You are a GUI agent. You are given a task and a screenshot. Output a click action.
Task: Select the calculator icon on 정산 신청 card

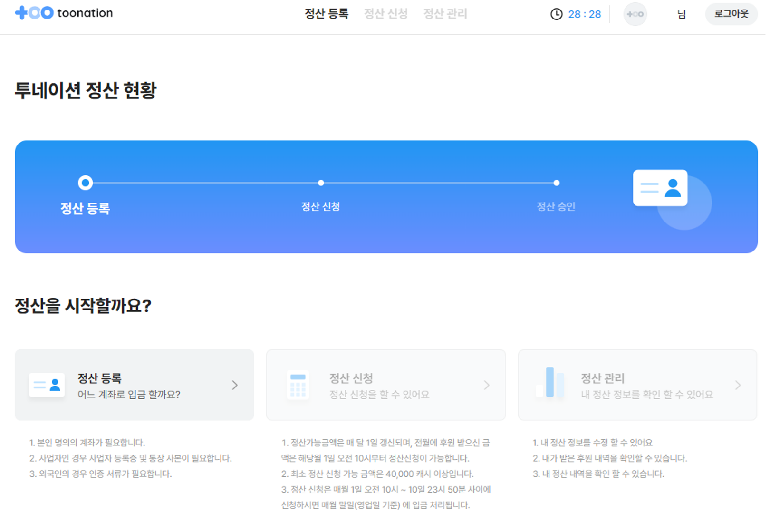(x=298, y=385)
